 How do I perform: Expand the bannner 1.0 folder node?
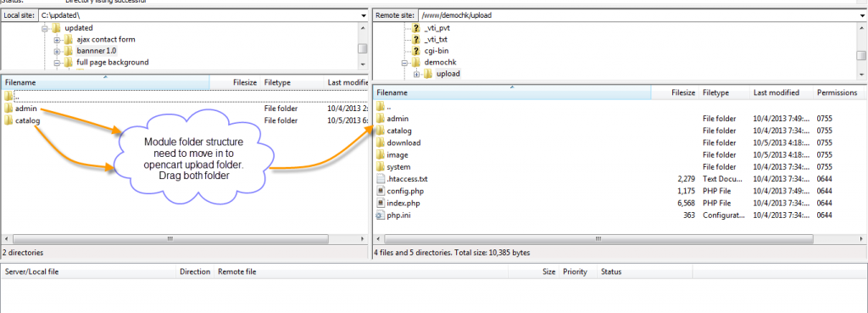57,51
